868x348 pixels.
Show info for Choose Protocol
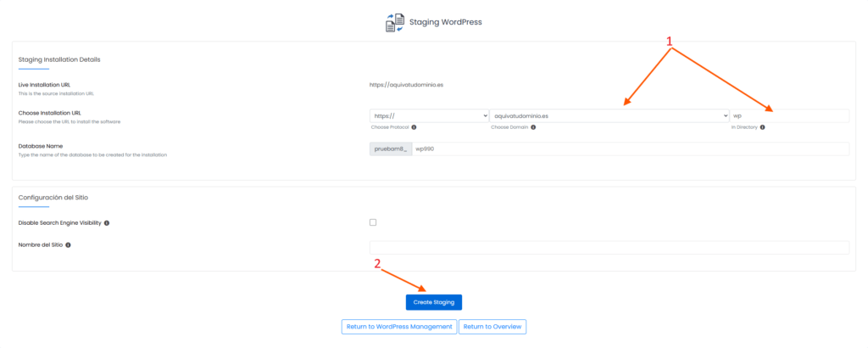pyautogui.click(x=414, y=127)
